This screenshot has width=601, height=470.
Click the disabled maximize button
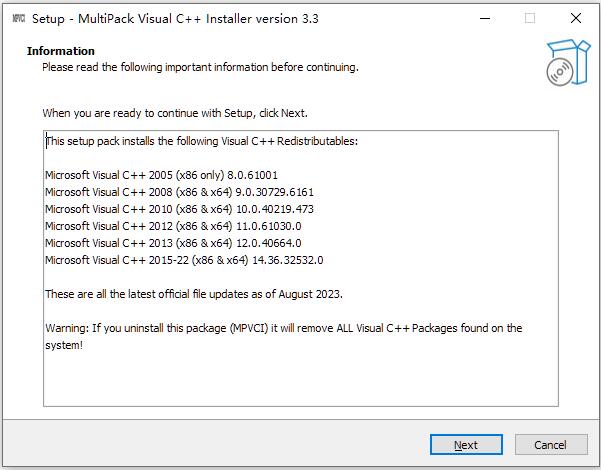coord(530,18)
